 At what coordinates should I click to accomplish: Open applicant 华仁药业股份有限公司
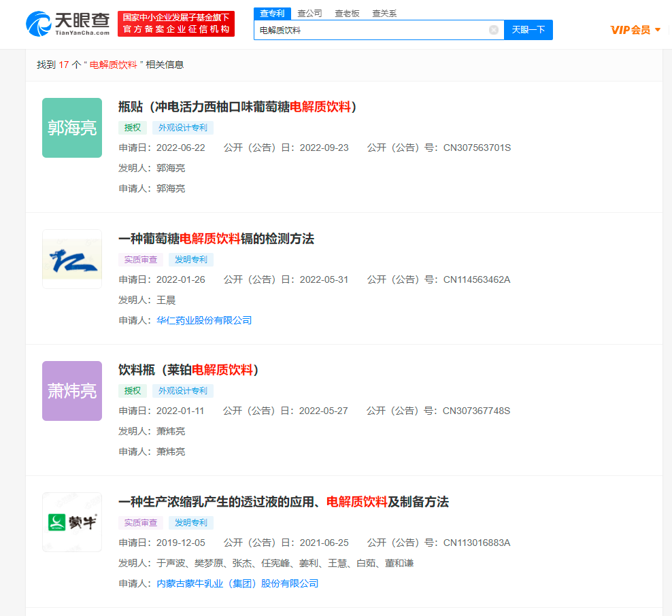pos(204,320)
